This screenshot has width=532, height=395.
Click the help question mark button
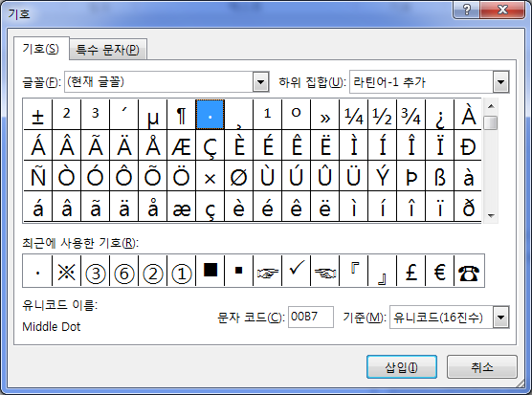coord(467,10)
